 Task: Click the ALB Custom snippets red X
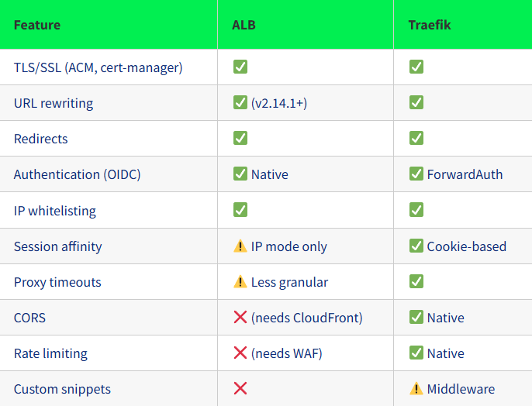coord(240,389)
